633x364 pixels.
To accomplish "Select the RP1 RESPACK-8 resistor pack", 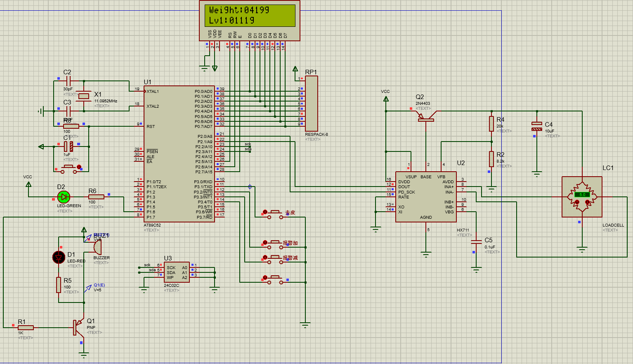I will pos(311,103).
